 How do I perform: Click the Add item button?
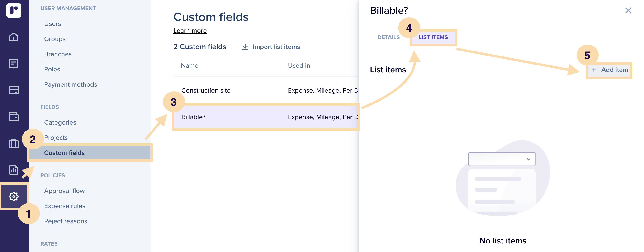[x=610, y=70]
